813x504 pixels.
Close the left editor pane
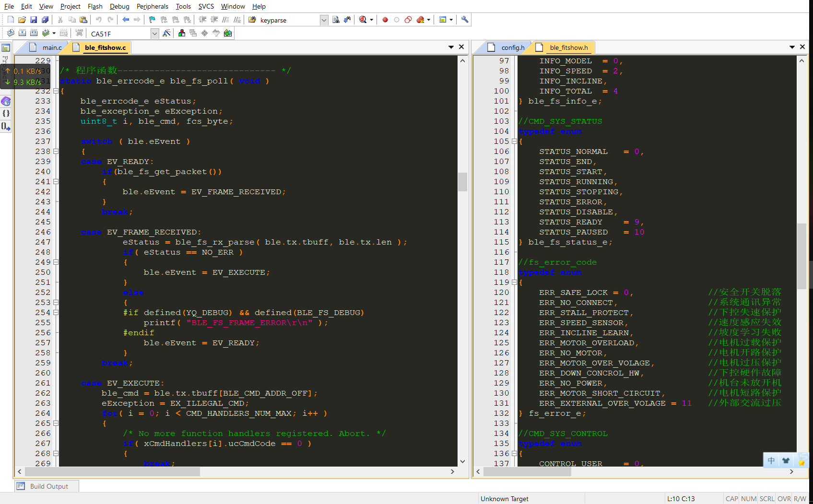(x=461, y=47)
